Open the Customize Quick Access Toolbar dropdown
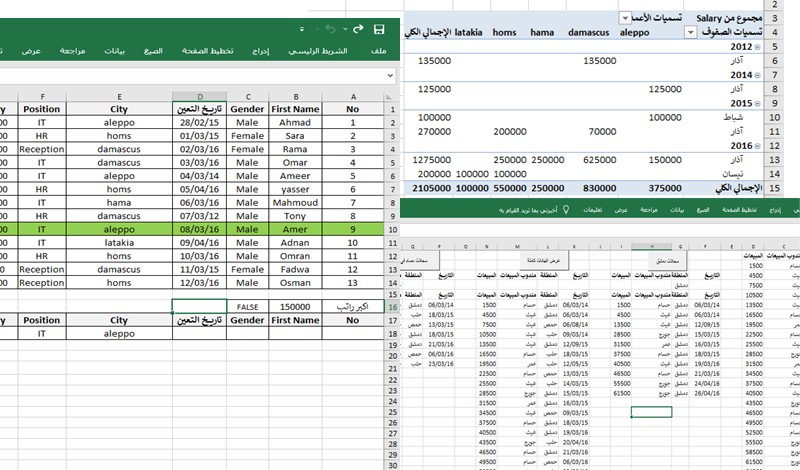800x470 pixels. [x=302, y=29]
